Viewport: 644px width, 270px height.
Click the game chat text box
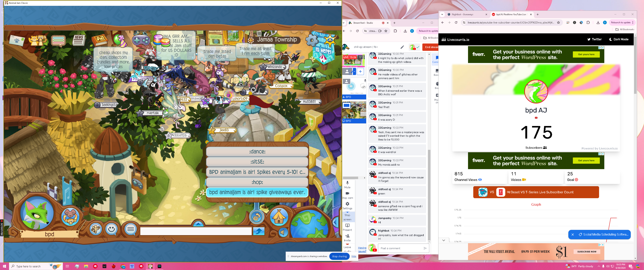point(196,231)
